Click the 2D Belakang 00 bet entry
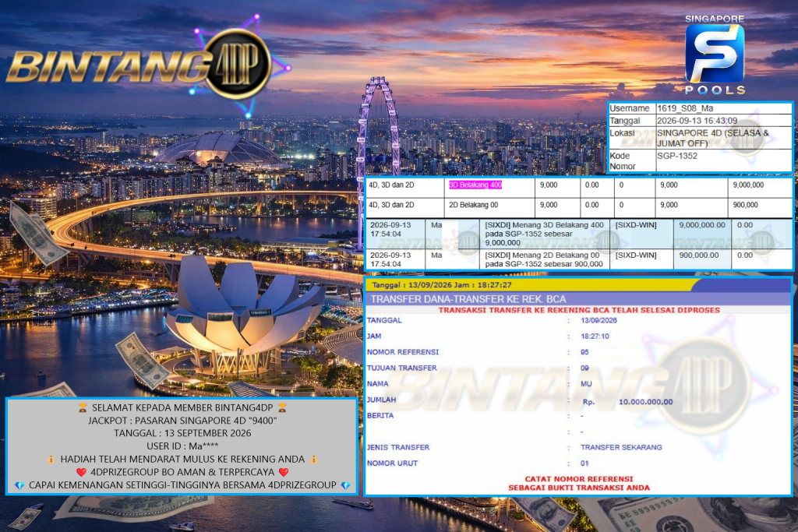 (473, 205)
